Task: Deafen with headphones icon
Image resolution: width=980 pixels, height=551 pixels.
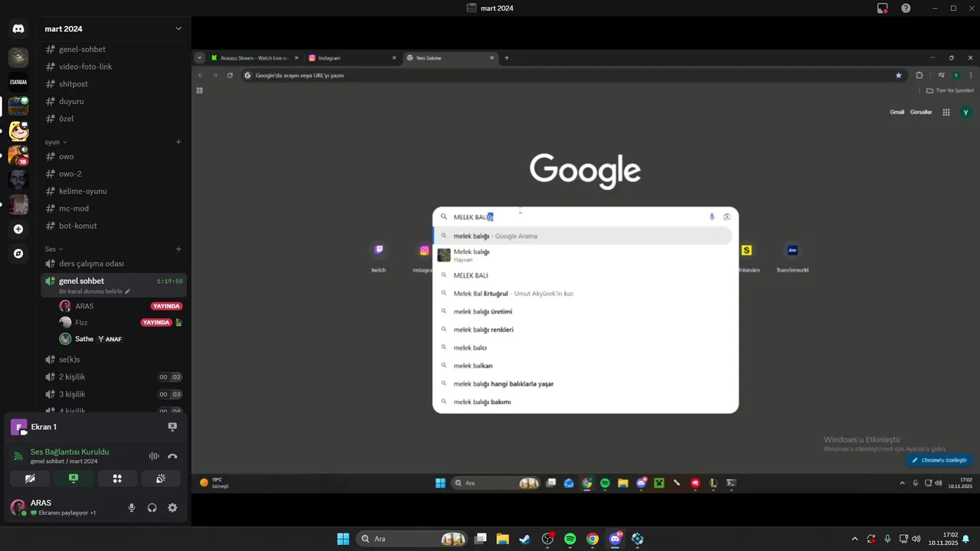Action: [x=152, y=507]
